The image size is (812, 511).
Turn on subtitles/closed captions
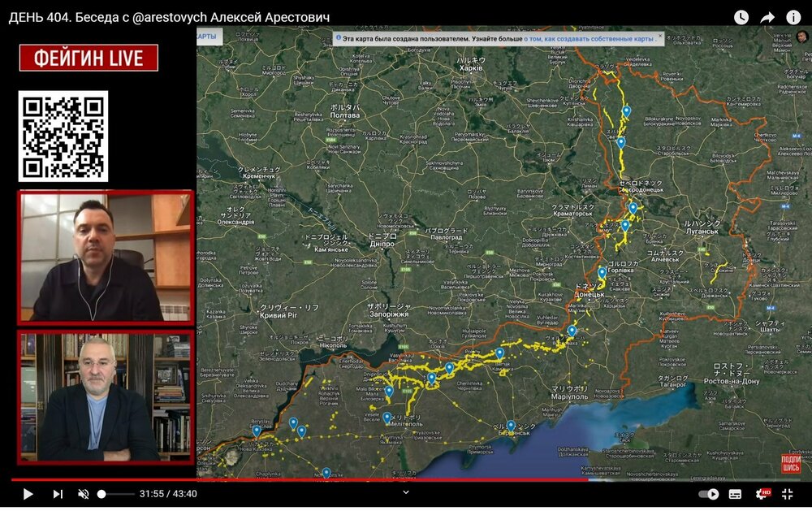pos(736,494)
